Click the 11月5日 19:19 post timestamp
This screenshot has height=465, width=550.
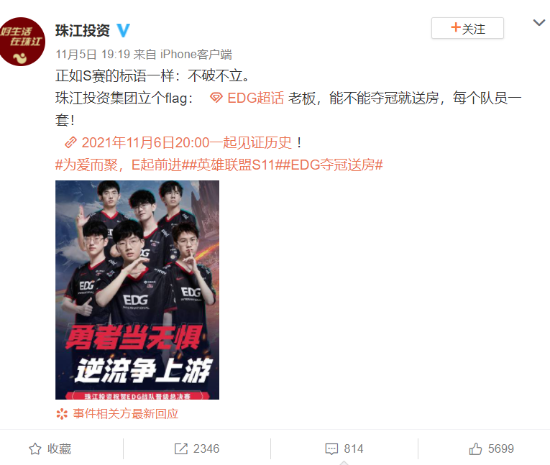pos(93,54)
